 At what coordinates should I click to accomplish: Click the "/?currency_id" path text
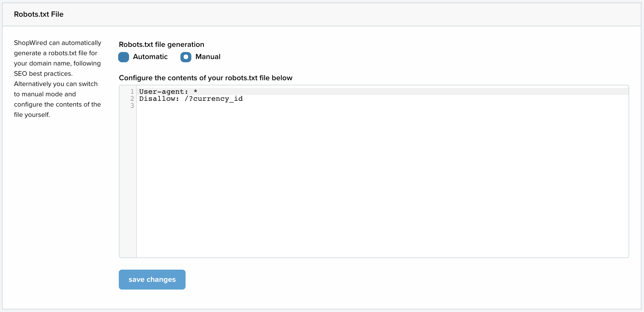click(x=213, y=99)
